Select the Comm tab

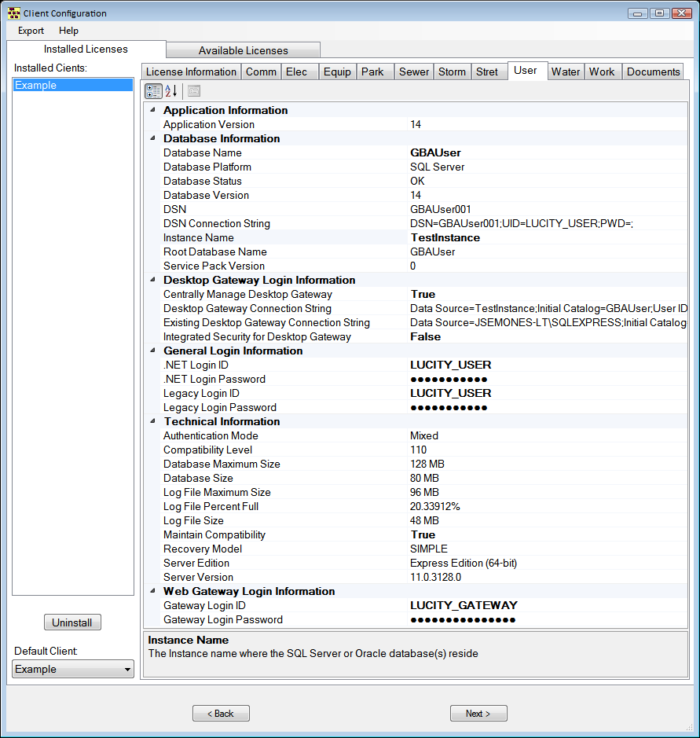coord(261,71)
